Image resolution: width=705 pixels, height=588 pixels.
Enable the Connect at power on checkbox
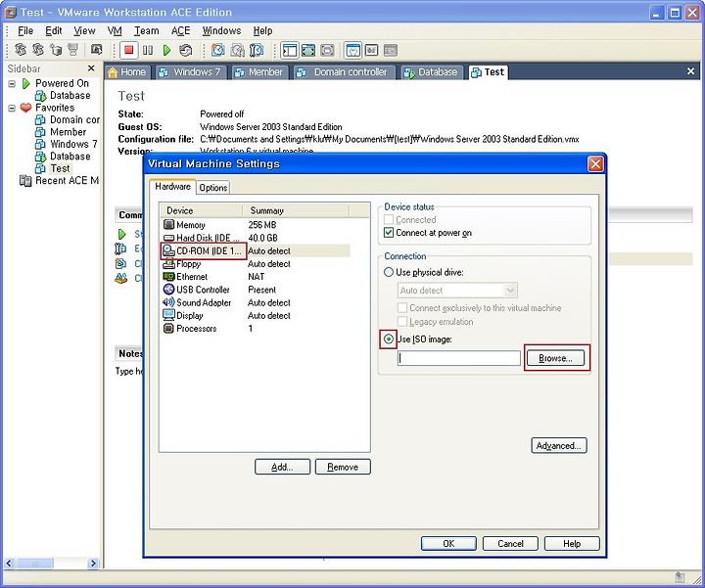(389, 233)
